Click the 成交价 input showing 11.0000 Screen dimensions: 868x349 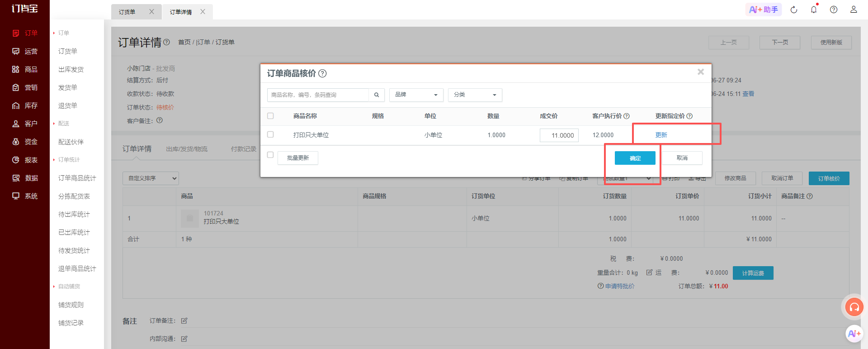pyautogui.click(x=559, y=135)
